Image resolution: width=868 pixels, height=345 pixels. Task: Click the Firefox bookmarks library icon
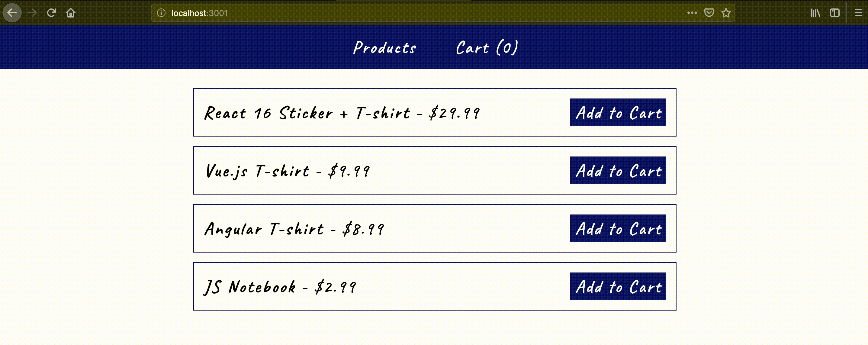point(818,13)
